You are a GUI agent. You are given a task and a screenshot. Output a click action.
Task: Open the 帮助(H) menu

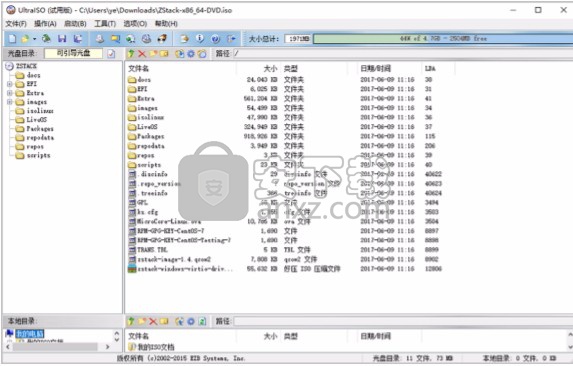[x=166, y=24]
